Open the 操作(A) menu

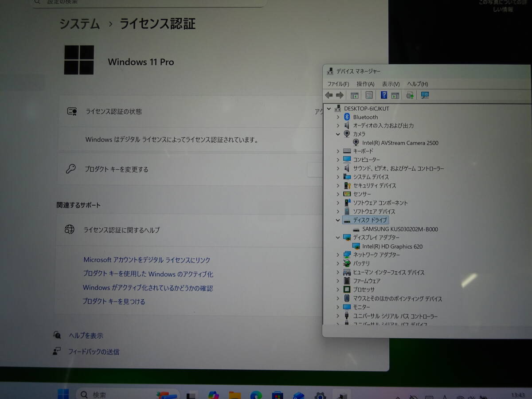tap(365, 84)
